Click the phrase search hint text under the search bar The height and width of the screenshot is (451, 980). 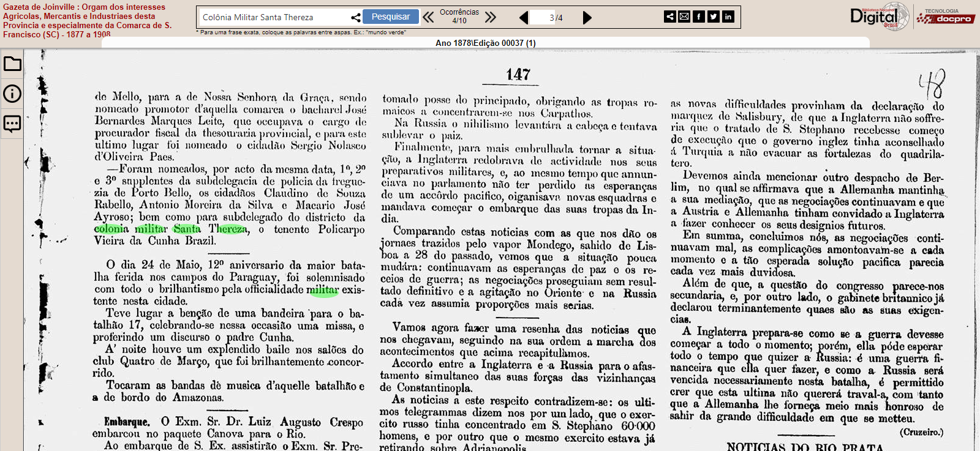tap(301, 32)
